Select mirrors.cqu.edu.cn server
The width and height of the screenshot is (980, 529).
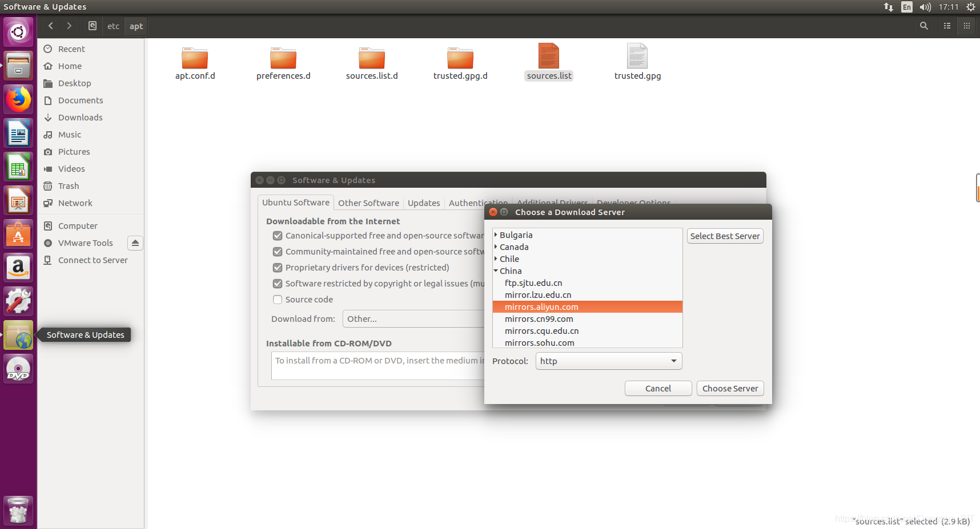point(587,331)
